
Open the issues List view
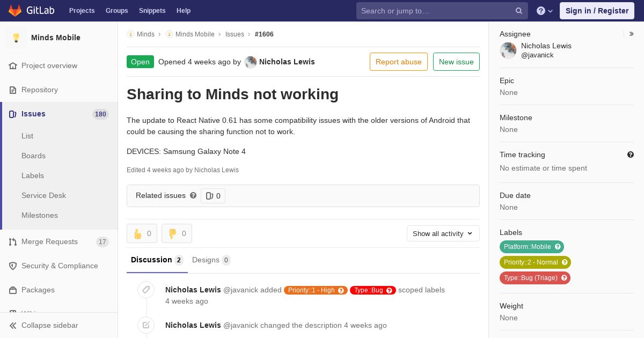coord(27,136)
